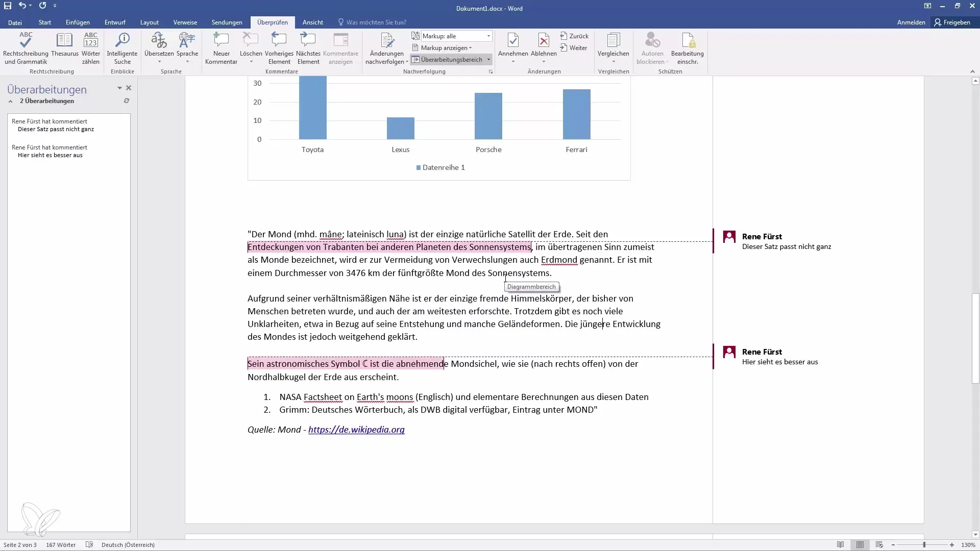Select comment 'Dieser Satz passt nicht ganz' in margin
The image size is (980, 551).
787,246
